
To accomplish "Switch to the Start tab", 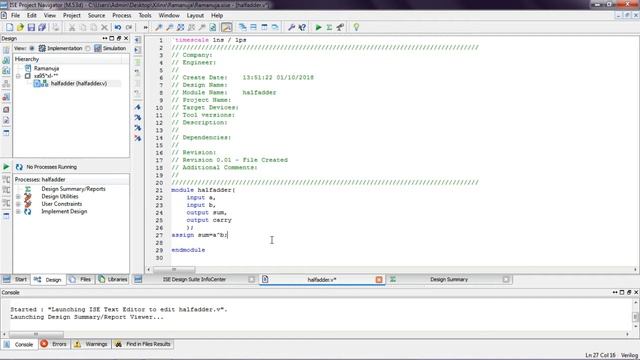I will (x=16, y=280).
